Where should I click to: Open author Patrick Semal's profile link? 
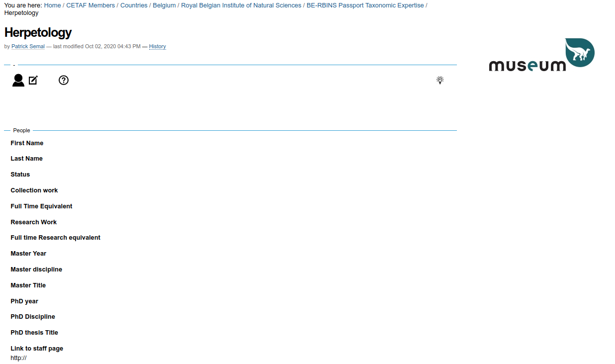coord(28,47)
